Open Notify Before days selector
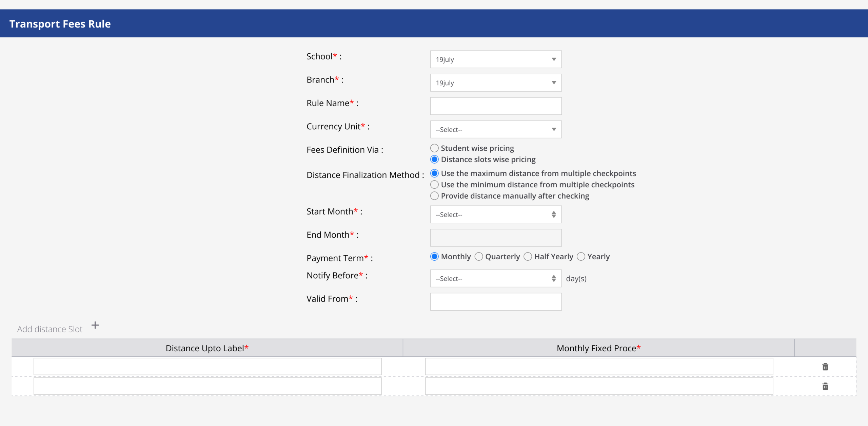868x426 pixels. (x=495, y=279)
